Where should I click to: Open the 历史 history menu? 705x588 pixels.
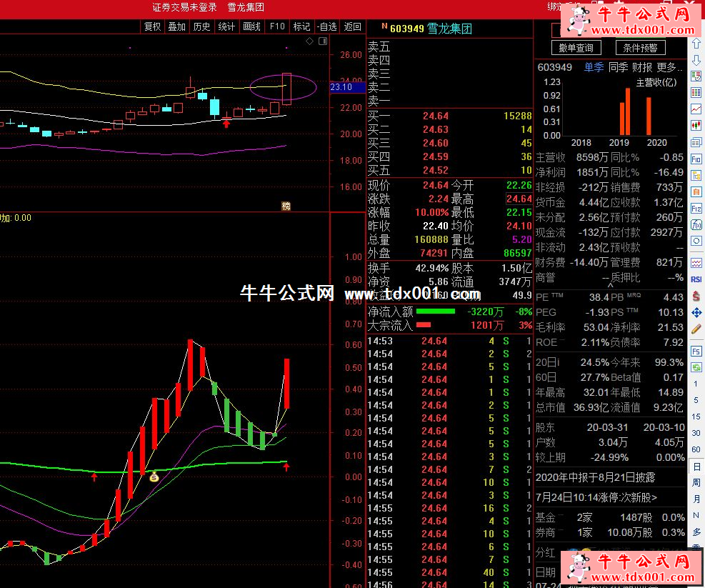tap(202, 26)
